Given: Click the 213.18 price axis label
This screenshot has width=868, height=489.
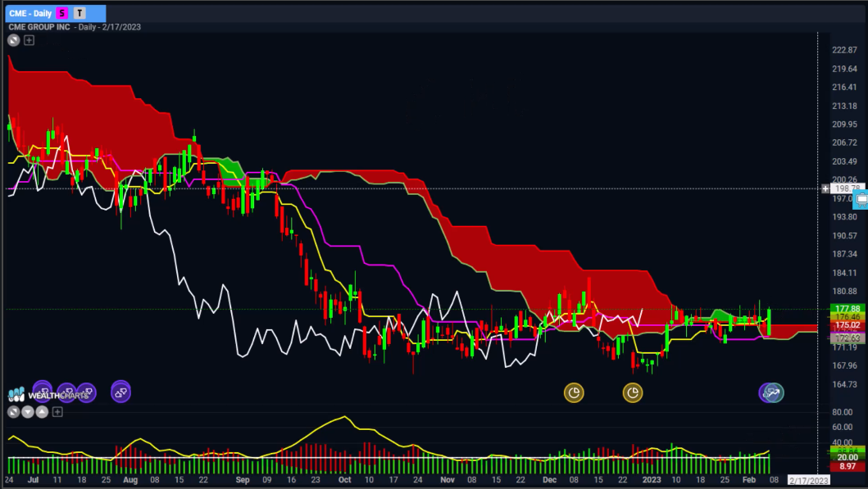Looking at the screenshot, I should click(x=844, y=106).
